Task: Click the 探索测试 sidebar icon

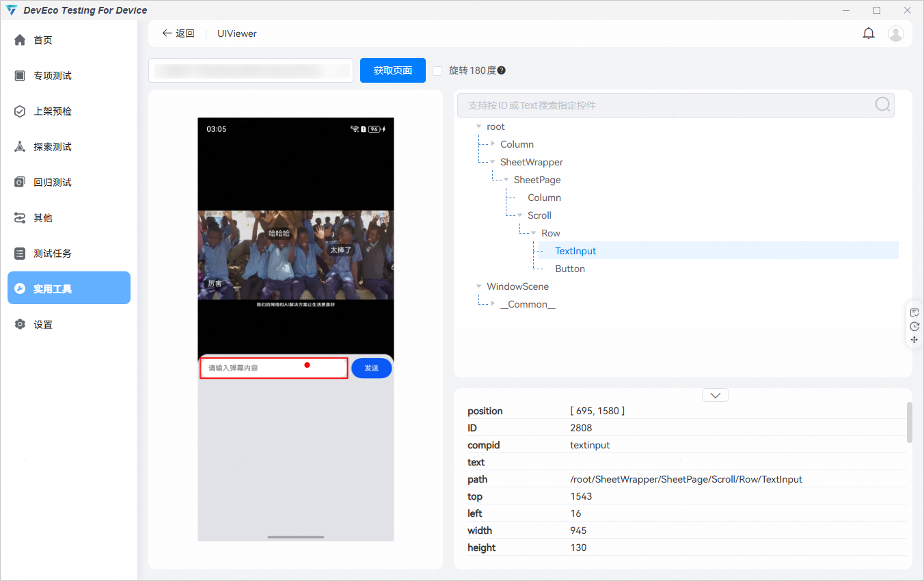Action: pos(20,147)
